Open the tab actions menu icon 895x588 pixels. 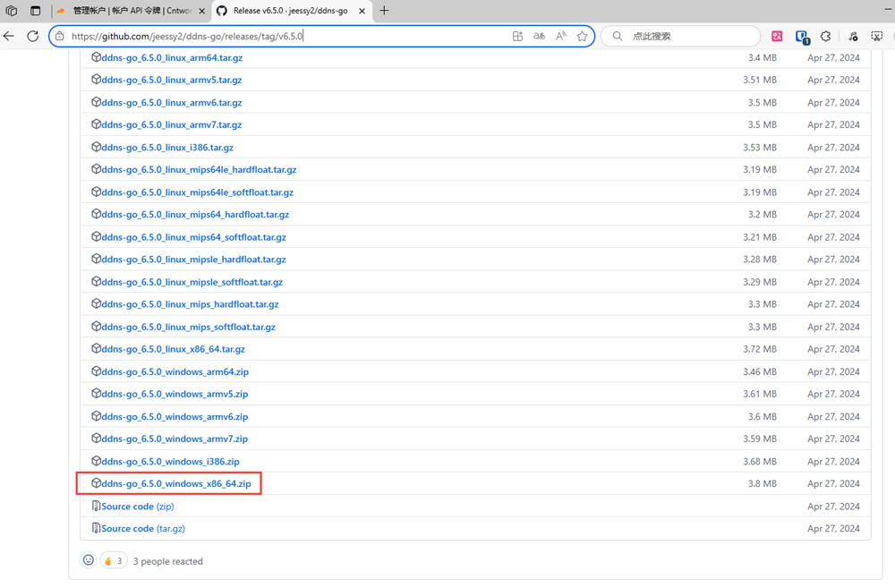tap(36, 11)
